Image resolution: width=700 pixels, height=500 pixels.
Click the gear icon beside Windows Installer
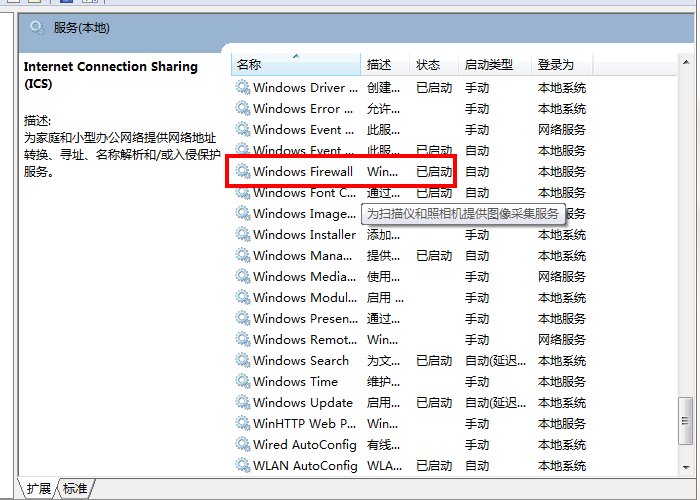(242, 234)
